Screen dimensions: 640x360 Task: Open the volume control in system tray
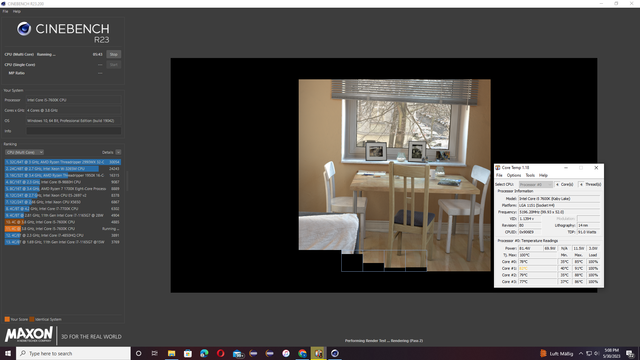596,353
